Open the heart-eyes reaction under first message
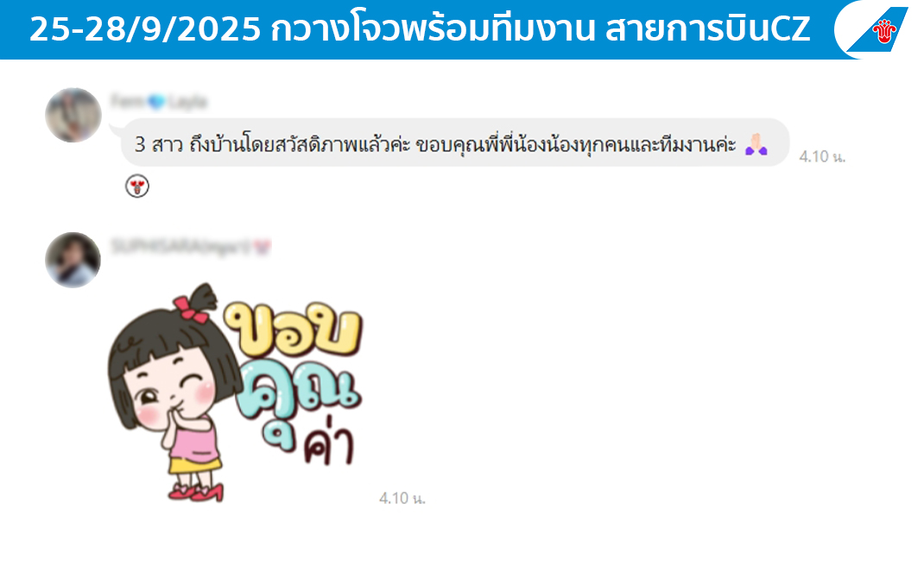 [137, 186]
